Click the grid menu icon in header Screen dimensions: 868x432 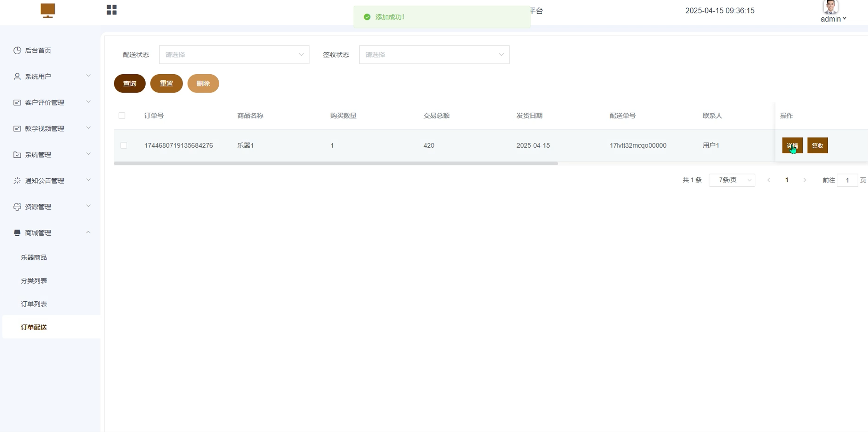pos(112,10)
